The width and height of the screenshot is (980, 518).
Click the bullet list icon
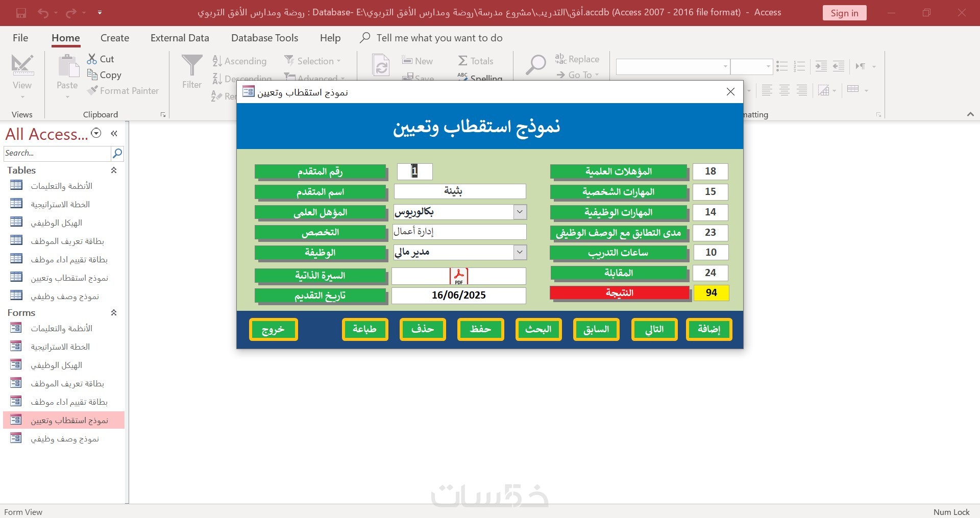[x=782, y=66]
